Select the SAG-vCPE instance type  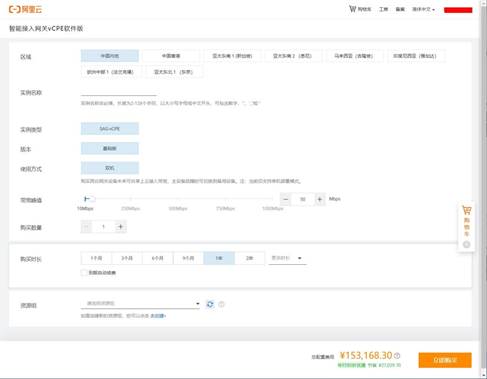pyautogui.click(x=110, y=129)
